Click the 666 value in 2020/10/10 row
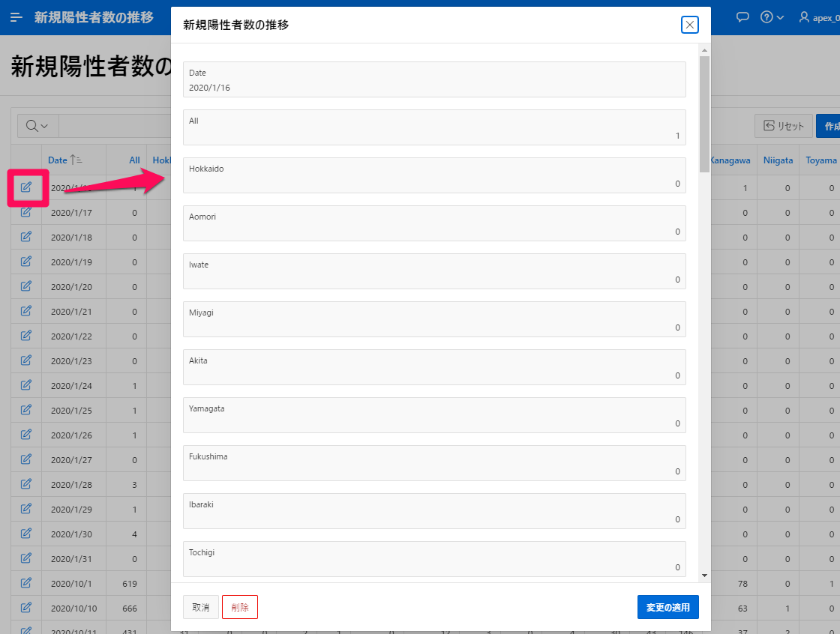The height and width of the screenshot is (634, 840). [x=130, y=609]
